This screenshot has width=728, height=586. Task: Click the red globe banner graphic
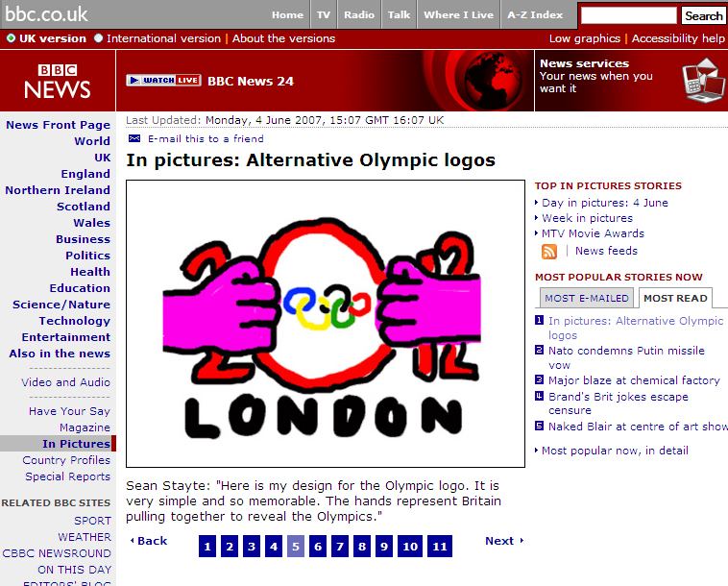[492, 81]
